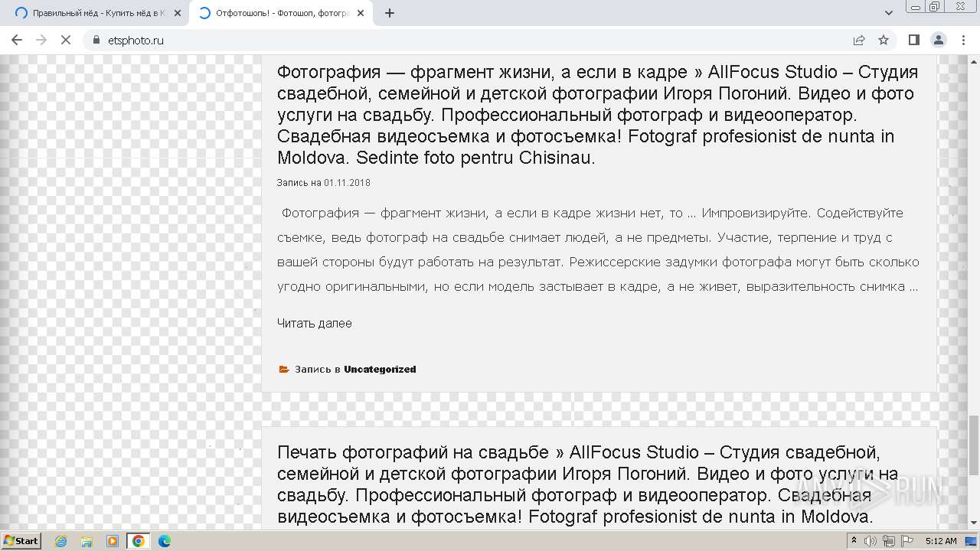Click the excerpt text starting Фотография — фрагмент
The height and width of the screenshot is (551, 980).
pyautogui.click(x=598, y=249)
